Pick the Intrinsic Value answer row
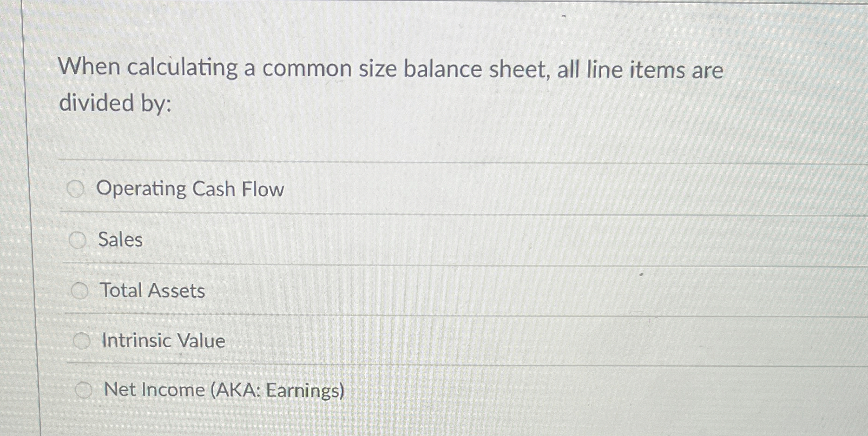Viewport: 868px width, 436px height. pos(163,340)
